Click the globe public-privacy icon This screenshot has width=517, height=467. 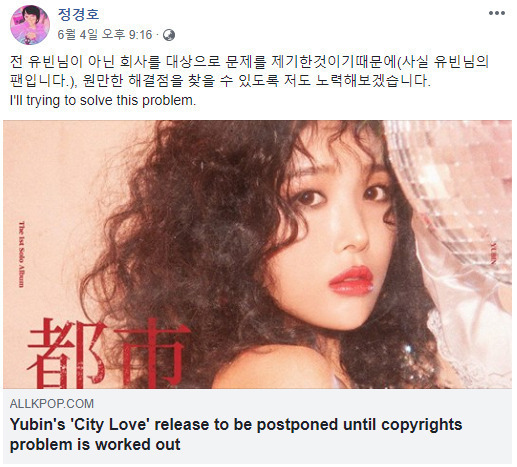tap(169, 35)
